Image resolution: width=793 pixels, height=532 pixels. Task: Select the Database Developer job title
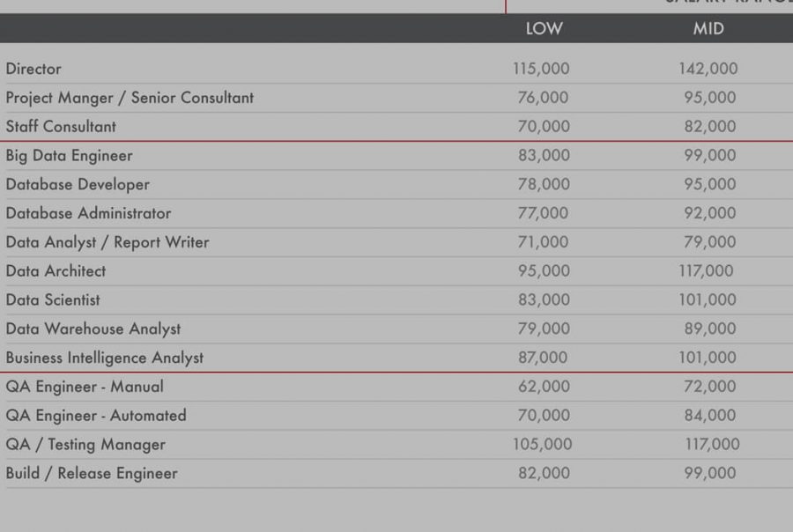(78, 185)
